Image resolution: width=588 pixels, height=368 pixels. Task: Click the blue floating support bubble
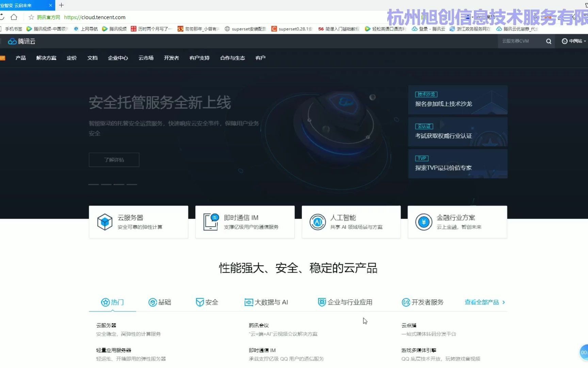[x=584, y=352]
